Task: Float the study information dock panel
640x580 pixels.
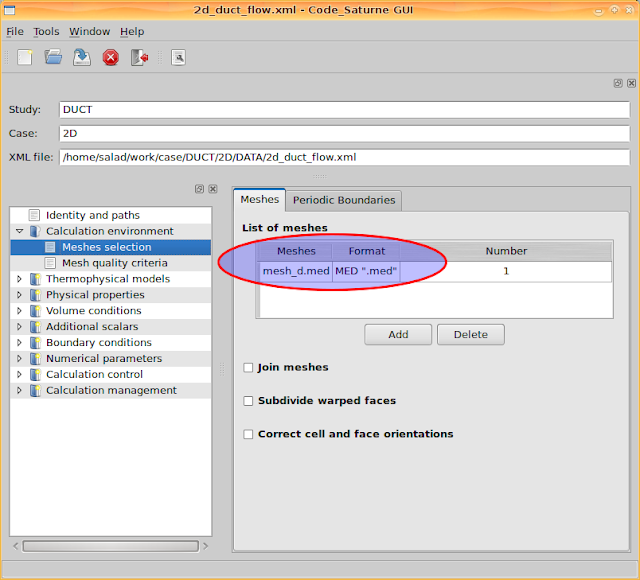Action: (x=618, y=83)
